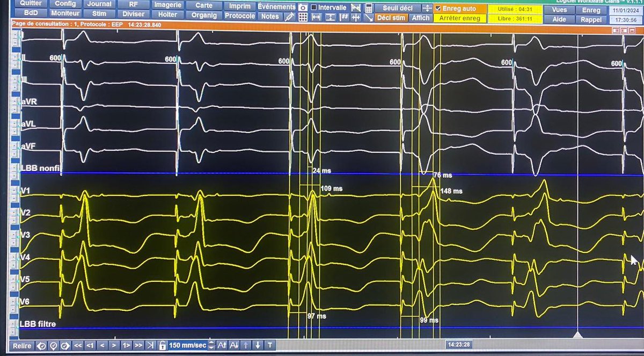The height and width of the screenshot is (356, 644).
Task: Click the white down arrow icon
Action: coord(258,346)
